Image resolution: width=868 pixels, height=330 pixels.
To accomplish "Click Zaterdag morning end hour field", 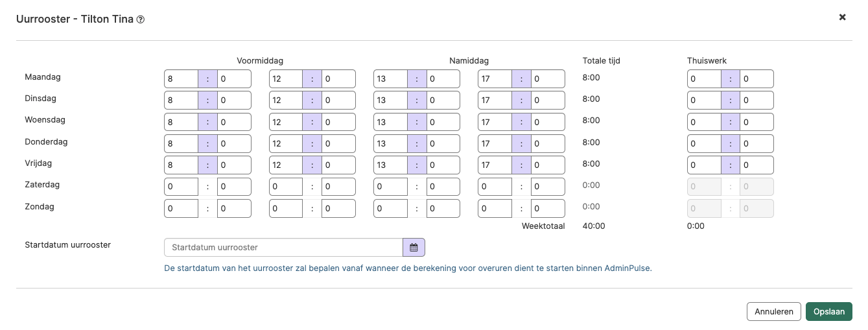I will coord(286,187).
